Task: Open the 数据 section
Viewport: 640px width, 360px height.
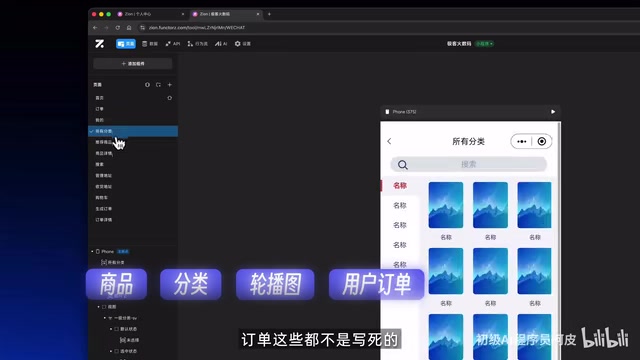Action: point(150,44)
